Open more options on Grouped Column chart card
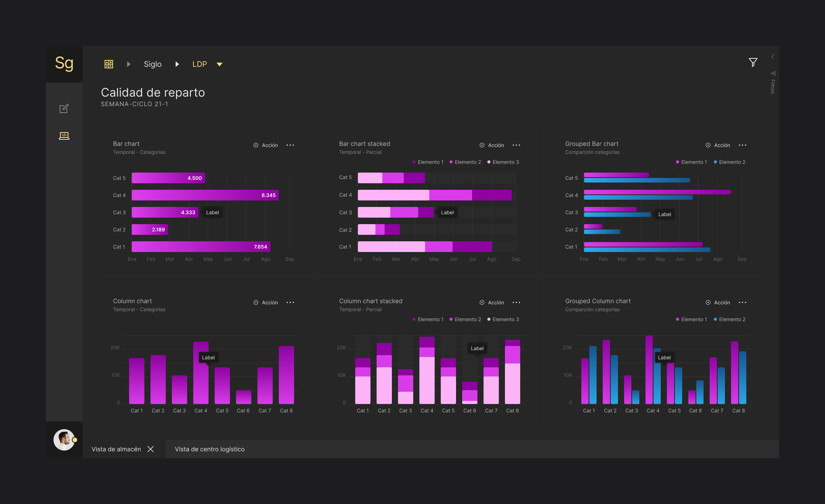 coord(742,302)
